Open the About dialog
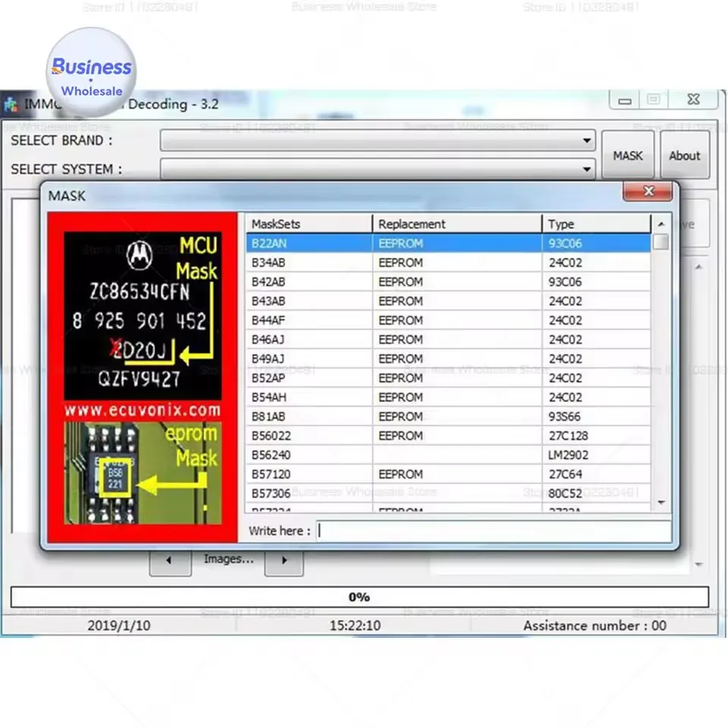 coord(684,155)
